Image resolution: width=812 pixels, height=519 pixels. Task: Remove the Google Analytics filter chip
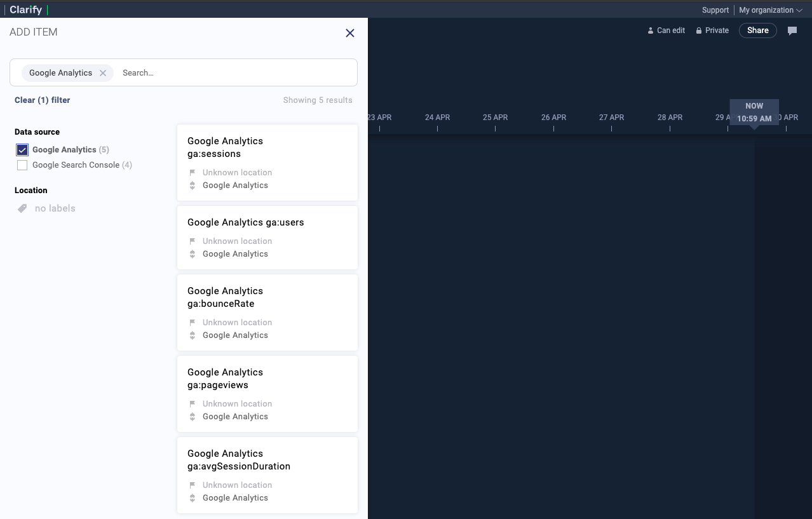pyautogui.click(x=103, y=73)
